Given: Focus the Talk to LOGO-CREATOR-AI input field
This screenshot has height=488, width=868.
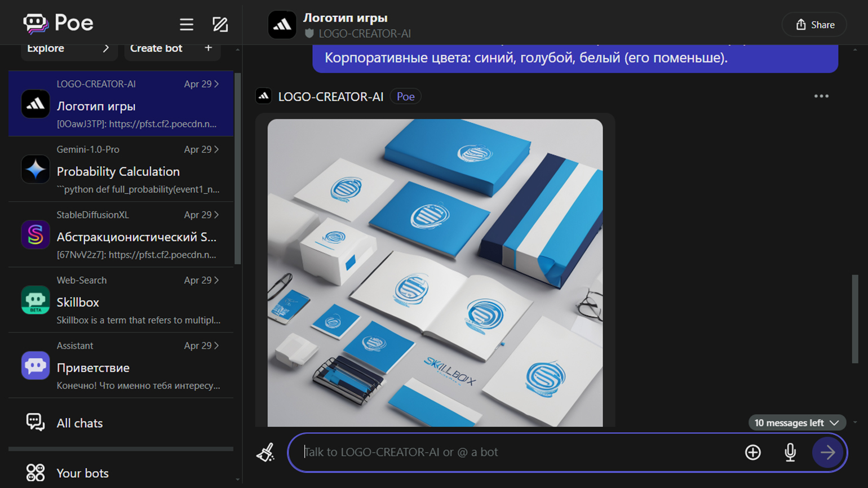Looking at the screenshot, I should (x=519, y=452).
